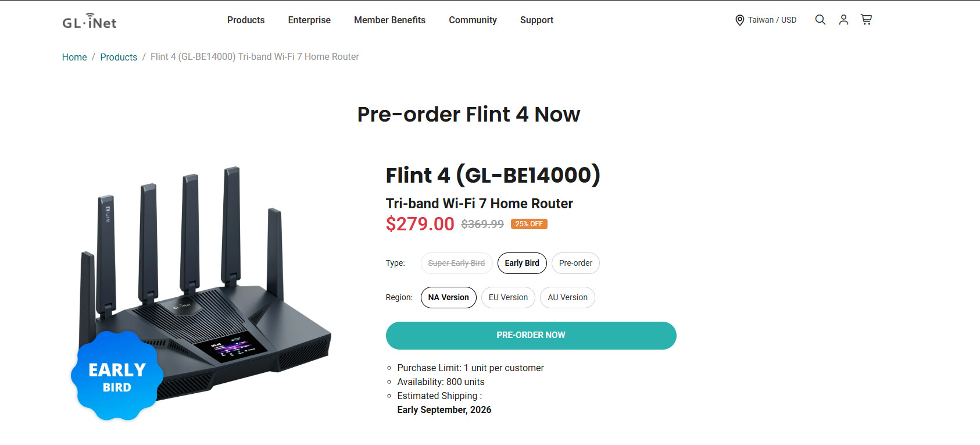Open the user account icon

[x=843, y=20]
